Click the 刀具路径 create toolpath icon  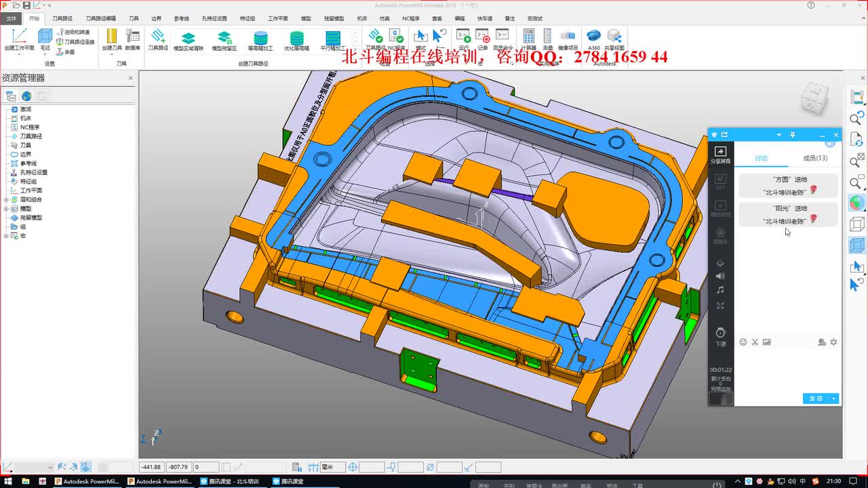click(x=158, y=37)
